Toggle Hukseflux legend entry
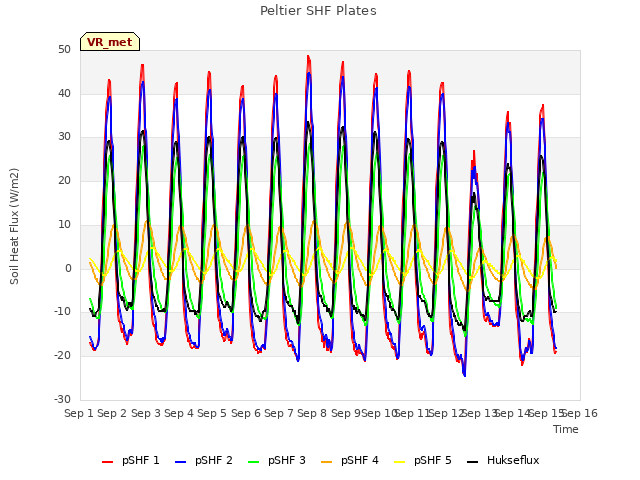 (x=503, y=460)
